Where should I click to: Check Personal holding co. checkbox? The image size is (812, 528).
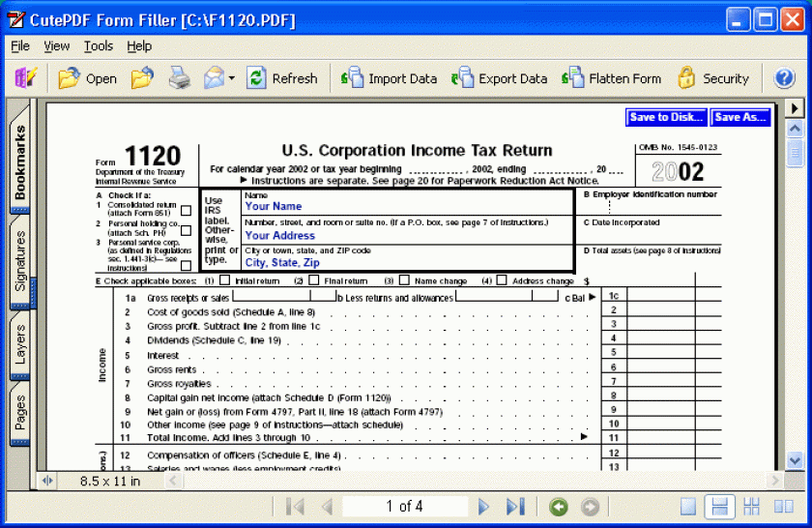tap(186, 230)
